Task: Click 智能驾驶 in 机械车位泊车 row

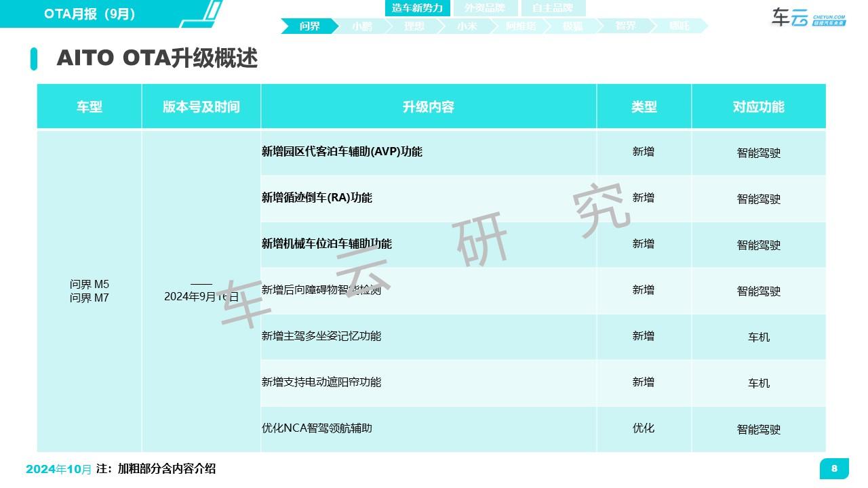Action: point(759,245)
